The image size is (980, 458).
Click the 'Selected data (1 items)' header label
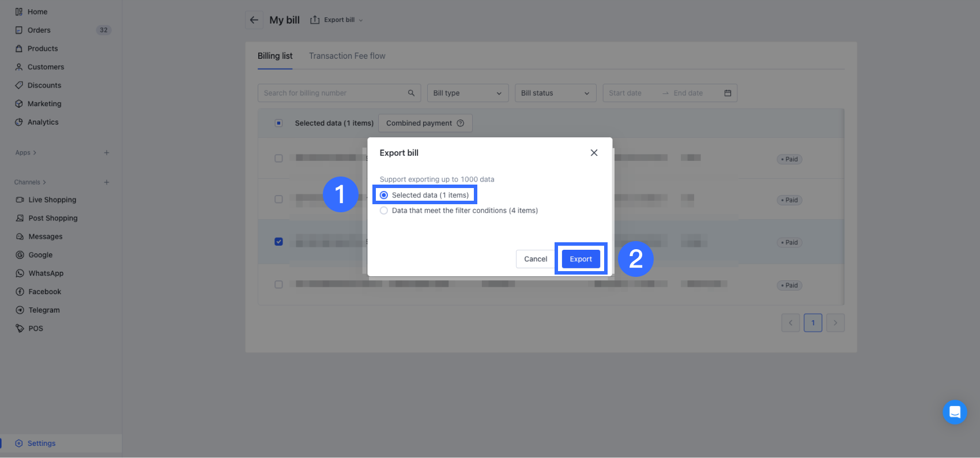(x=334, y=123)
